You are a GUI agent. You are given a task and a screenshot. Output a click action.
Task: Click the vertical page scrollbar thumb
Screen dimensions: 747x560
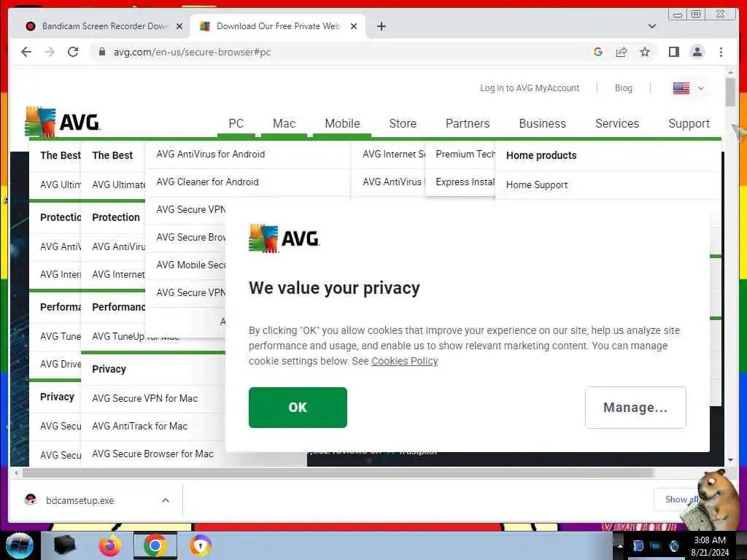click(x=730, y=93)
